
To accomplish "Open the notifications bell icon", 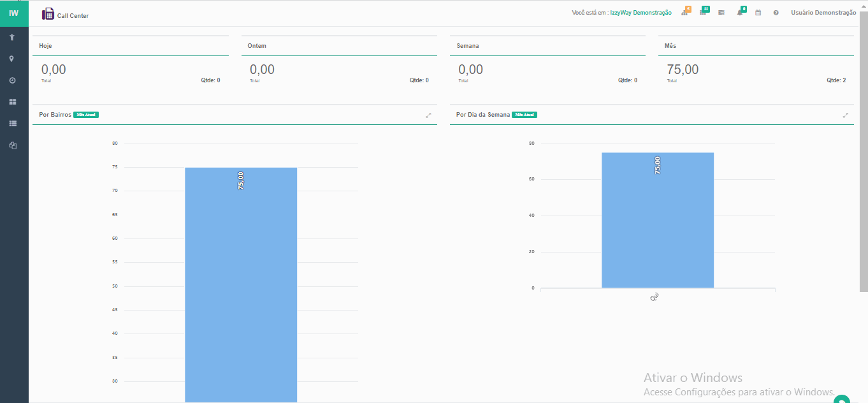I will click(x=740, y=13).
